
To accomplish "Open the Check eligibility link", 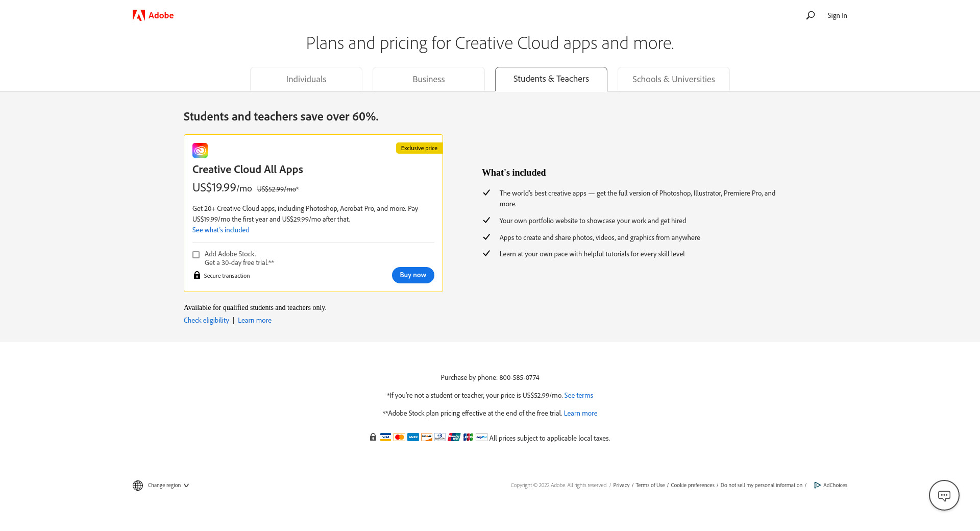I will (206, 320).
